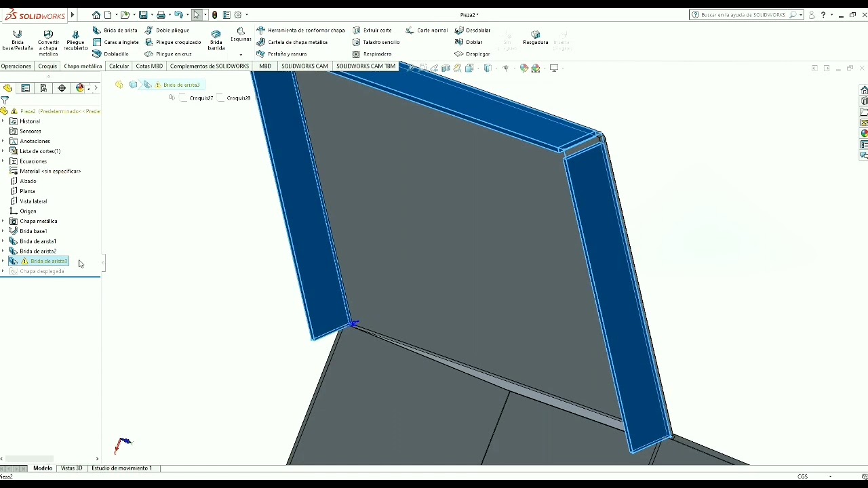This screenshot has width=868, height=488.
Task: Click the Desdoblar tool
Action: [x=473, y=30]
